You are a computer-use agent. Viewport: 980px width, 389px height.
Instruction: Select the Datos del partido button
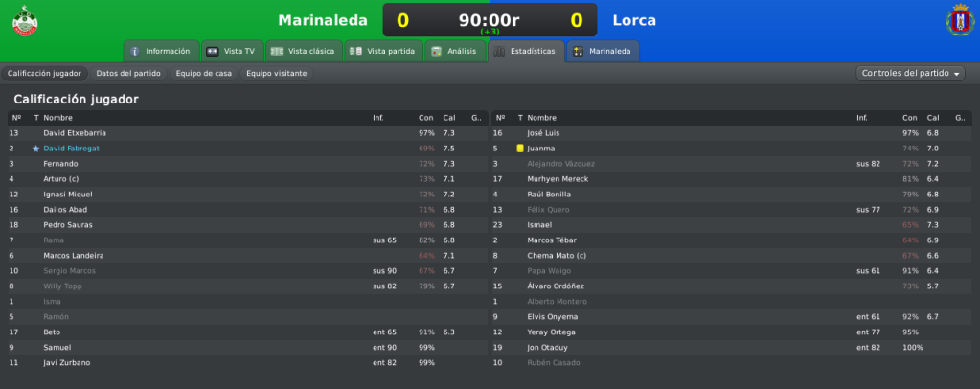128,73
